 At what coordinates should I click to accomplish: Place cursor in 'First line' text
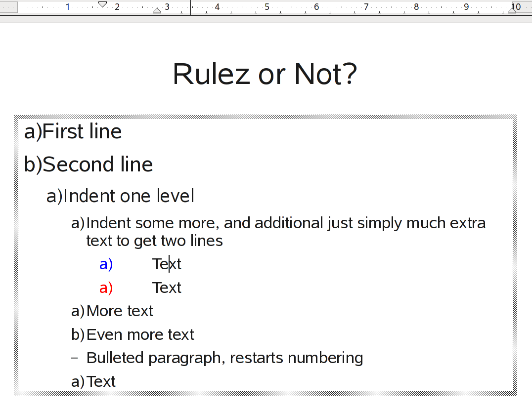[82, 132]
